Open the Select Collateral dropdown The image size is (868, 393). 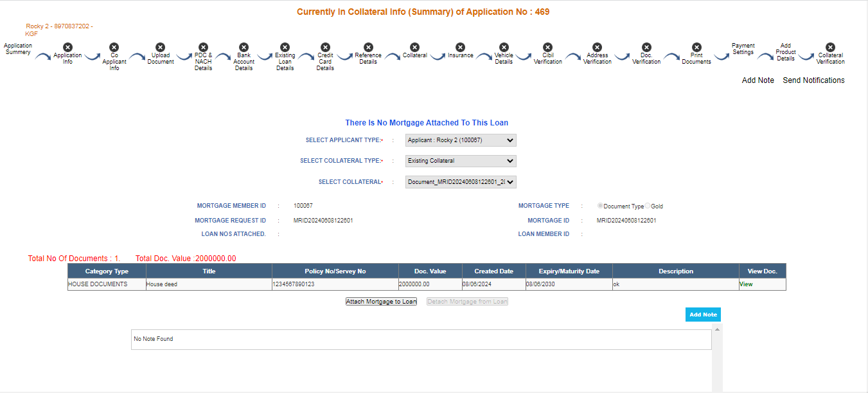[x=461, y=182]
